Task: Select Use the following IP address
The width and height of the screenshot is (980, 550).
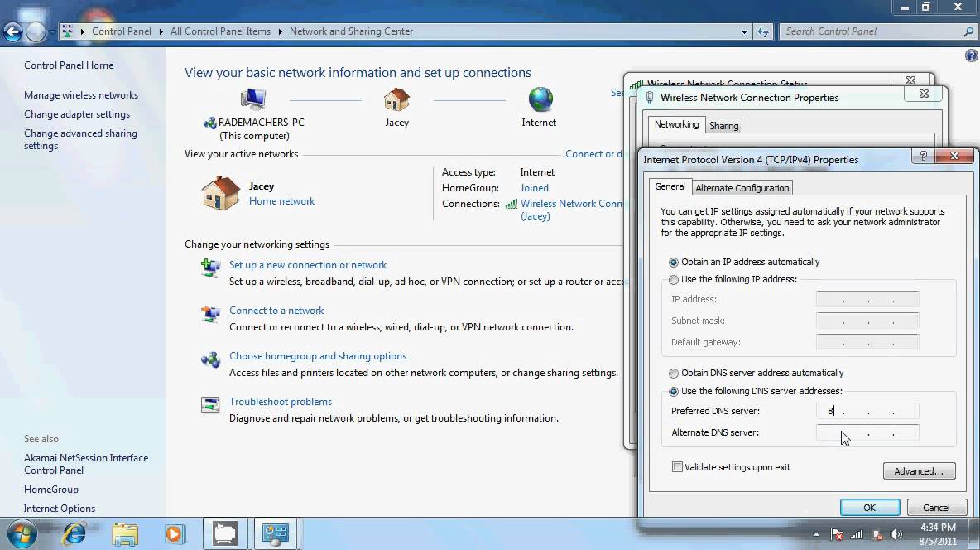Action: click(674, 280)
